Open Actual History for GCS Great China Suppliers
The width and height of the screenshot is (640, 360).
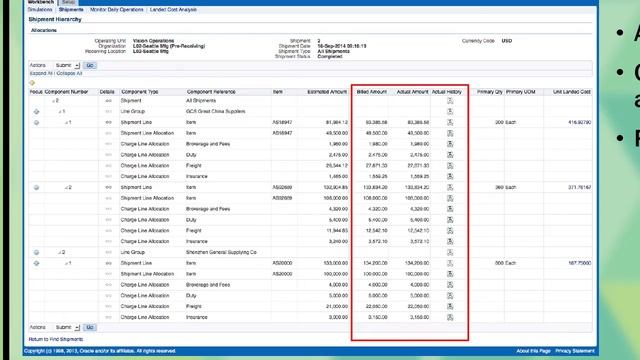[450, 111]
